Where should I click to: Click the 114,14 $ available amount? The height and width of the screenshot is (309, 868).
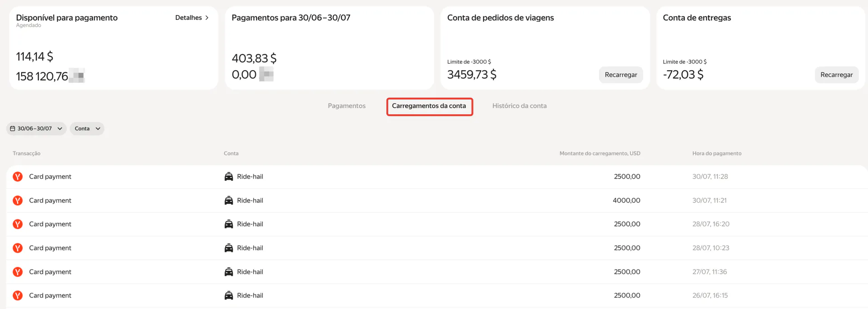(x=35, y=57)
